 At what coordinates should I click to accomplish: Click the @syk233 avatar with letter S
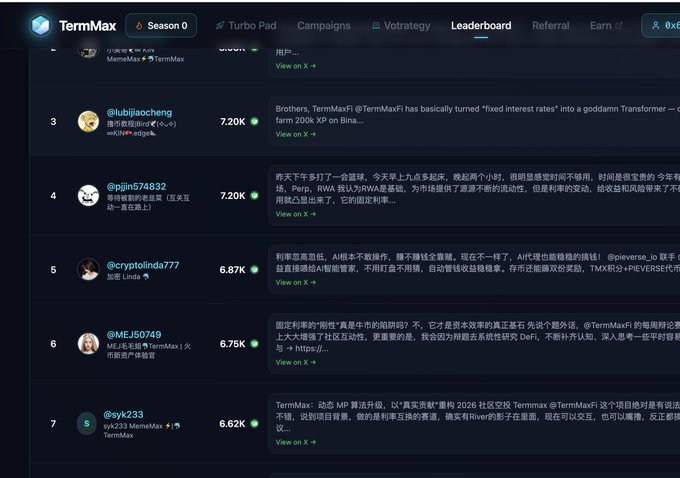point(87,423)
